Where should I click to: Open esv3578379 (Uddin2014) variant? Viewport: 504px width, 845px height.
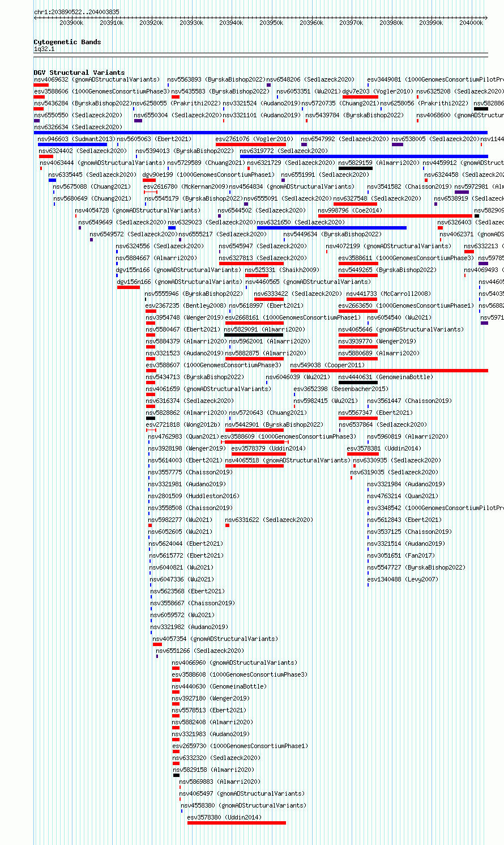(x=269, y=448)
